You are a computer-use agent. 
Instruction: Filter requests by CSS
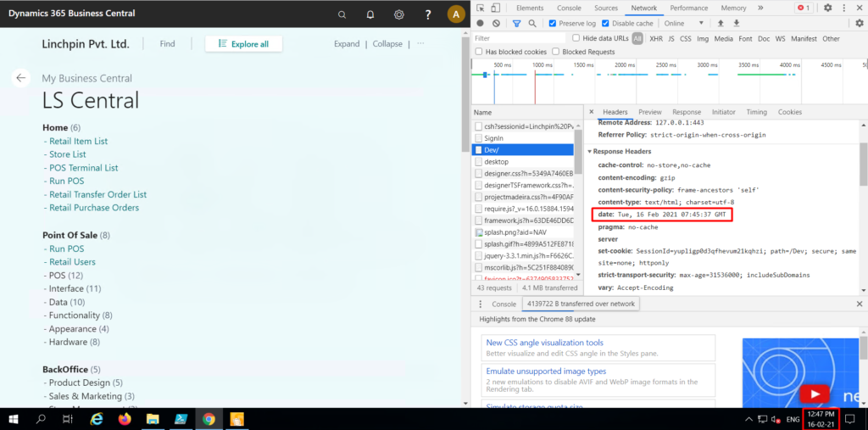point(685,39)
